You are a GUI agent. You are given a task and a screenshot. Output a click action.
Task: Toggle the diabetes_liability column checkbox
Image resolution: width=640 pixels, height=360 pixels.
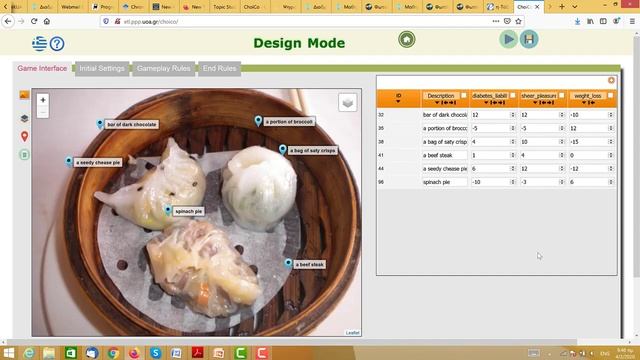513,96
